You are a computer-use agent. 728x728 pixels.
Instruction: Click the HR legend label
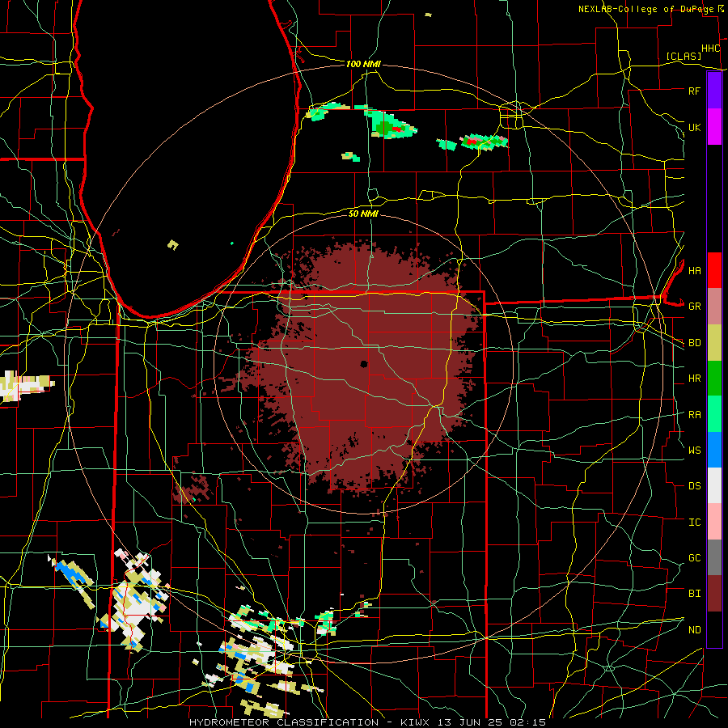tap(694, 379)
